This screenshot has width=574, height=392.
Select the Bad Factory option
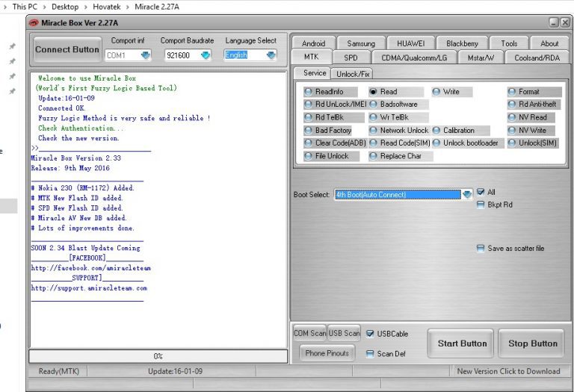click(x=328, y=130)
